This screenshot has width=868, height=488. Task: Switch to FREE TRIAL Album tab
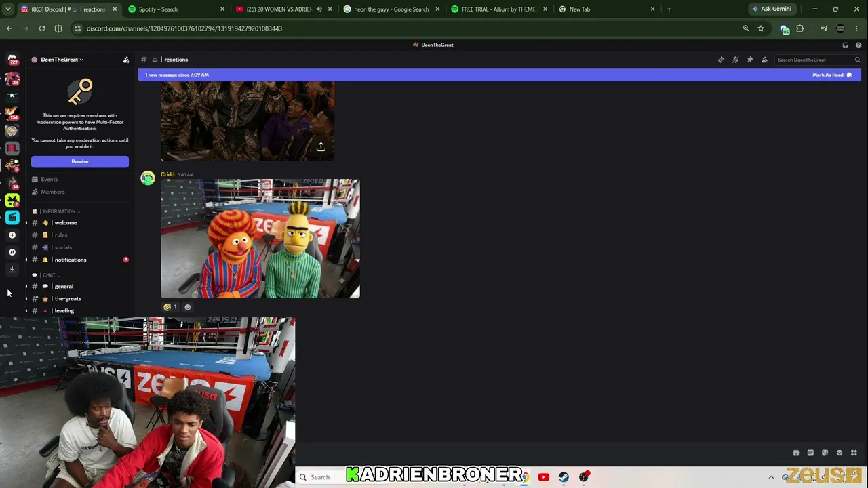coord(495,9)
